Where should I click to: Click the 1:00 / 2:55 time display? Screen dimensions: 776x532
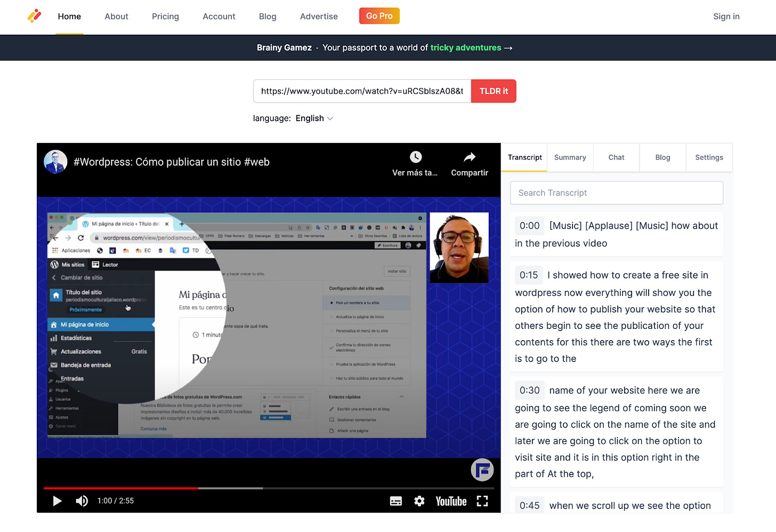[116, 501]
